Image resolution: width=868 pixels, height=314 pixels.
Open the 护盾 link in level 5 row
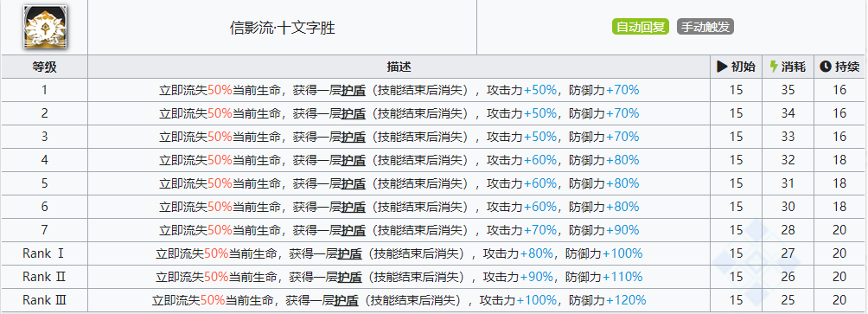[354, 183]
